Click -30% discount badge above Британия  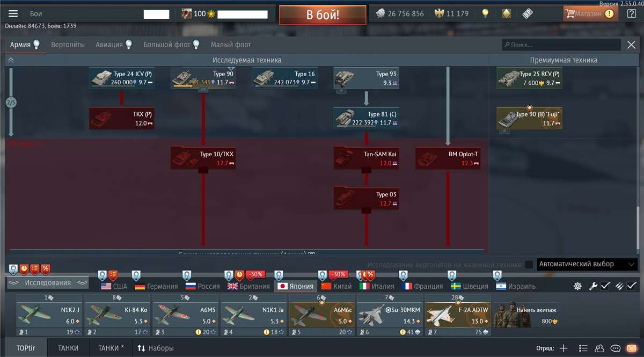tap(255, 274)
